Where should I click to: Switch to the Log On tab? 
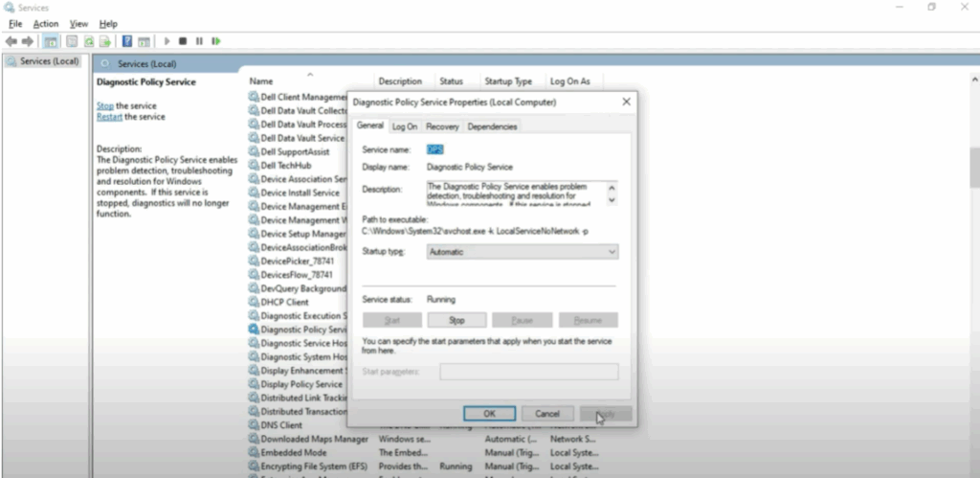pyautogui.click(x=405, y=126)
